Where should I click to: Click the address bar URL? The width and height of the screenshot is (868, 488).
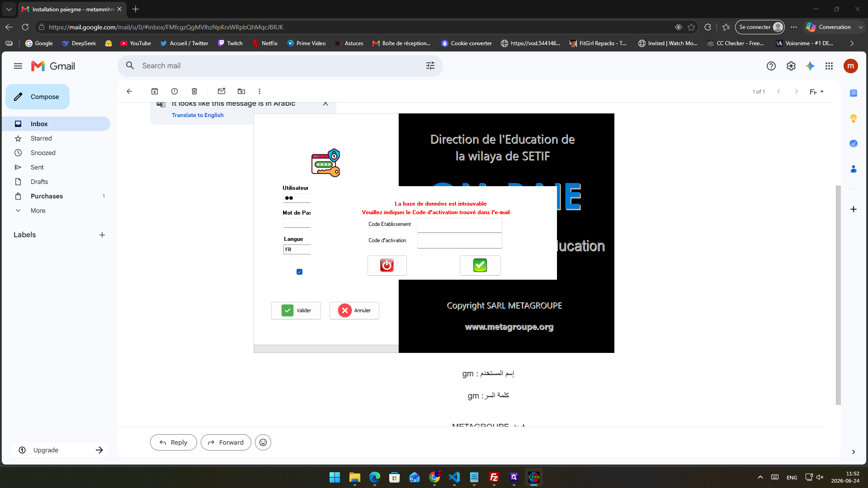coord(166,27)
